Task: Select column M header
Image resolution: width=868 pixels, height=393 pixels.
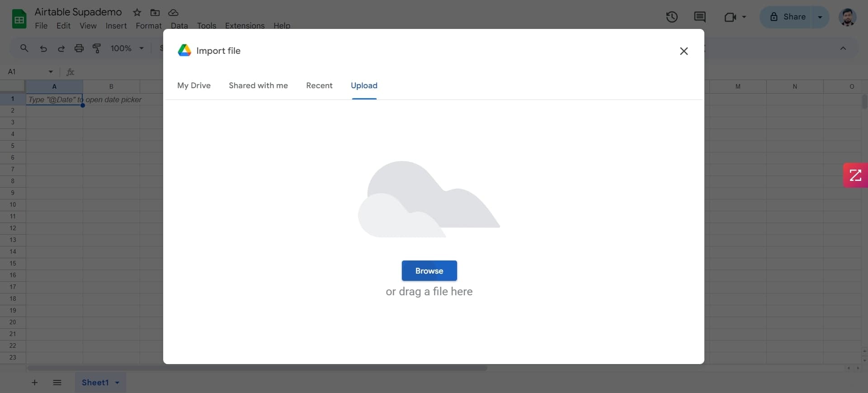Action: click(x=738, y=86)
